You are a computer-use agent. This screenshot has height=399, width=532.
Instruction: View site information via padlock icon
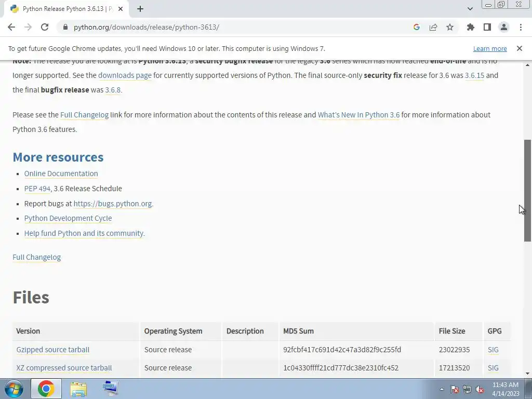point(65,27)
